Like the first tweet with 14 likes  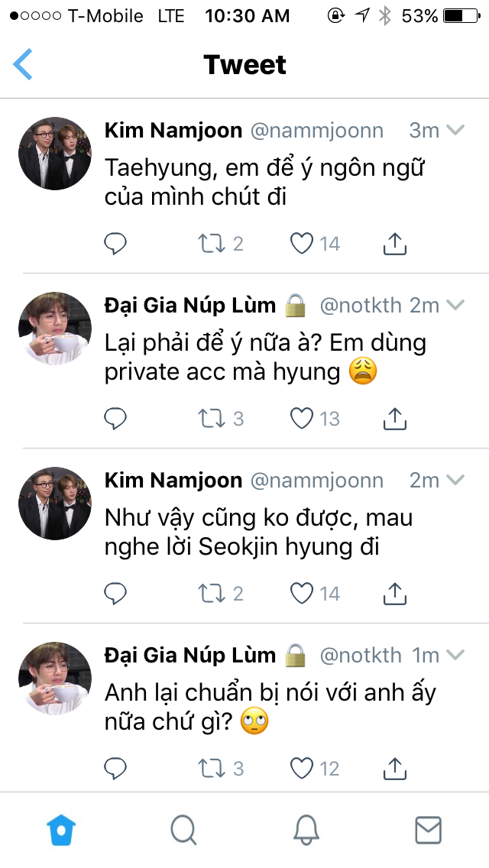click(x=303, y=244)
